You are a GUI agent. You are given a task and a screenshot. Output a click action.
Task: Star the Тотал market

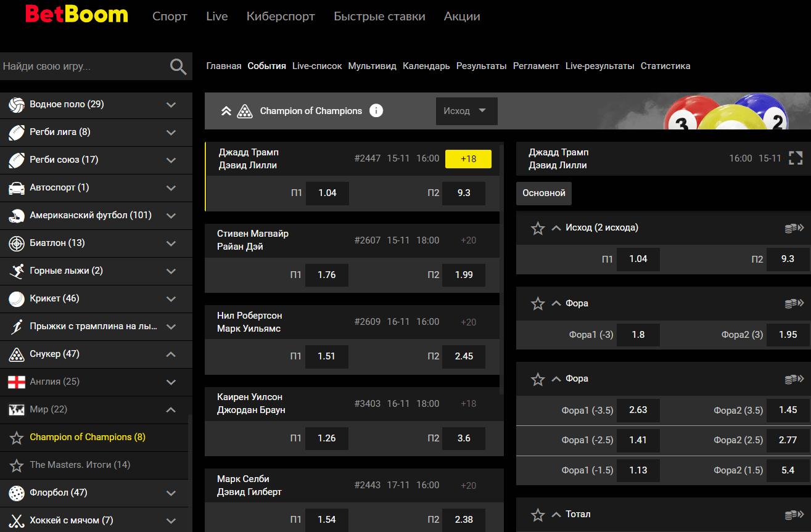[x=538, y=515]
